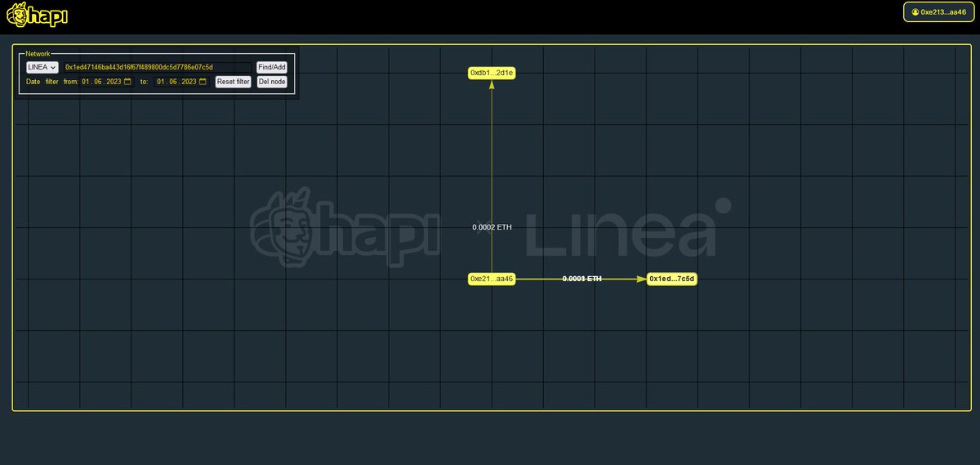Click the wallet address input field

coord(158,67)
